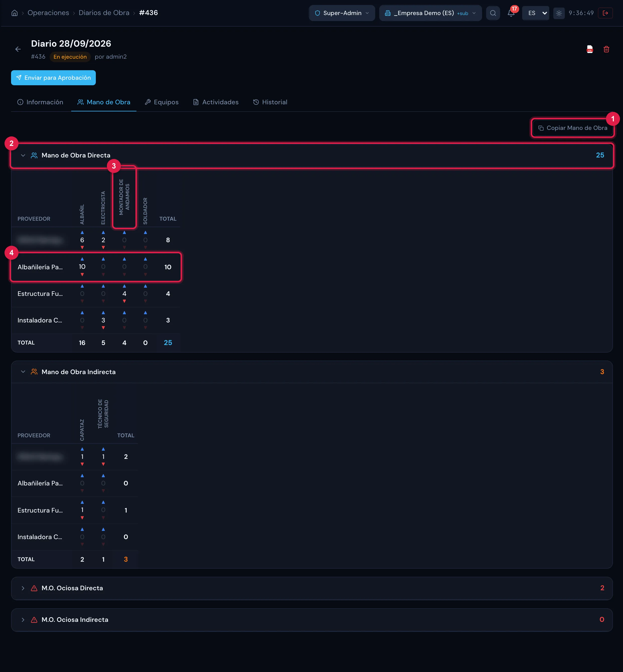623x672 pixels.
Task: Toggle light/dark theme sun icon
Action: (559, 13)
